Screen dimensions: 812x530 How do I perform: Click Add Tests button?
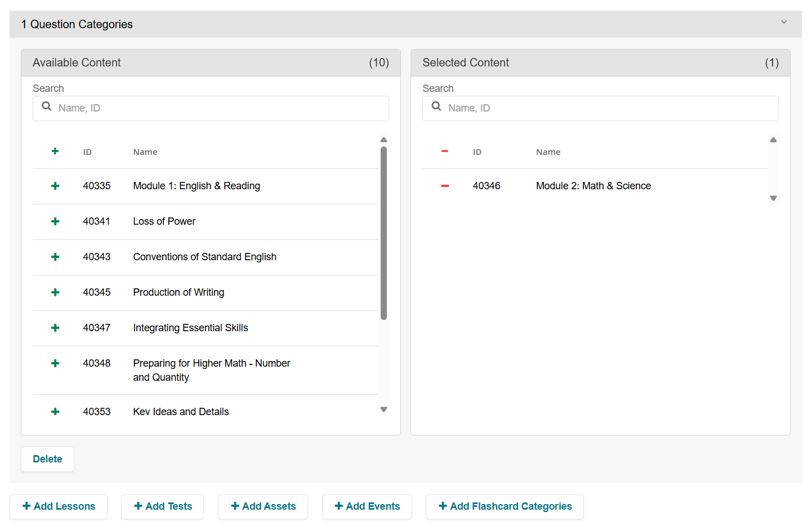point(163,506)
